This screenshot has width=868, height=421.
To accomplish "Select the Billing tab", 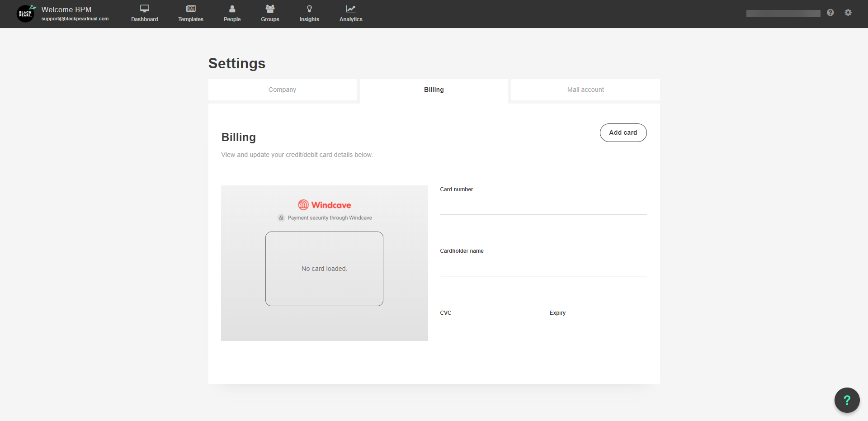I will [434, 90].
